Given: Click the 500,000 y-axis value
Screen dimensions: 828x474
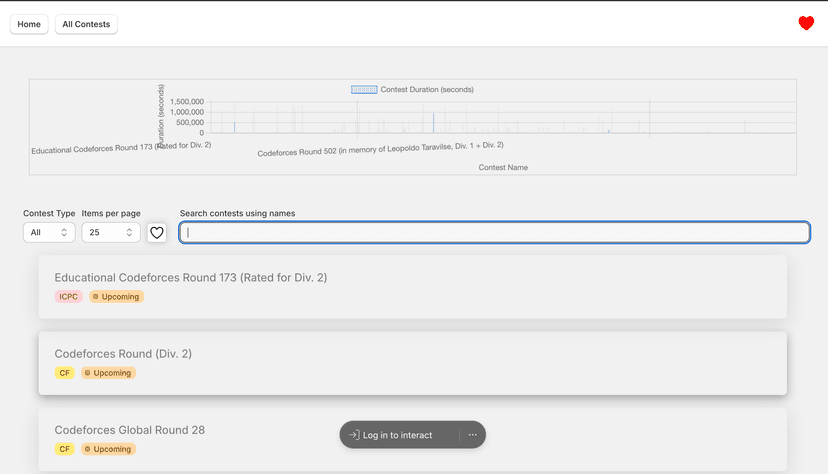Looking at the screenshot, I should (190, 122).
